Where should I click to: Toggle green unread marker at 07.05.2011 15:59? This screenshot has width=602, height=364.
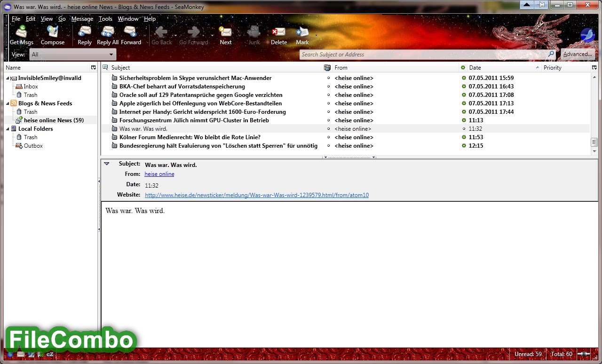tap(464, 78)
